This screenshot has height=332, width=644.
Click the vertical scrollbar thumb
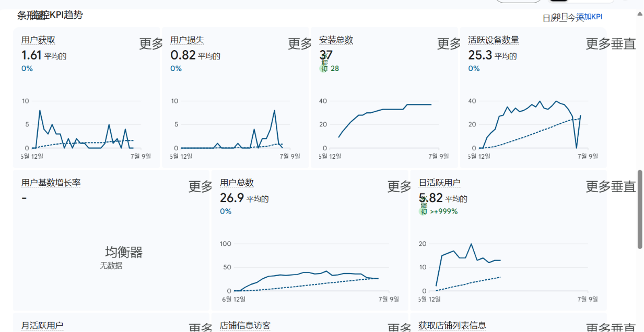[x=640, y=209]
